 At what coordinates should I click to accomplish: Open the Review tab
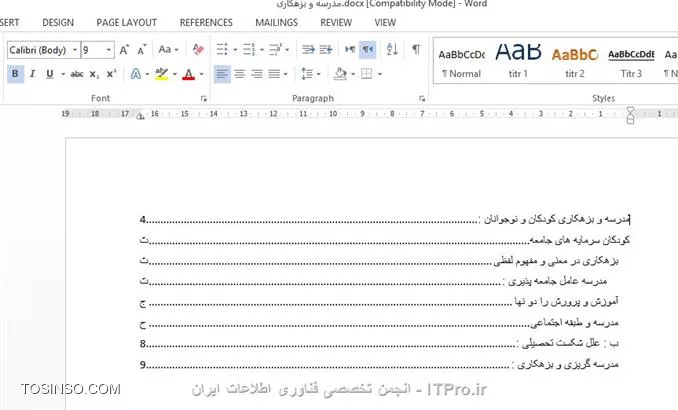[x=336, y=22]
